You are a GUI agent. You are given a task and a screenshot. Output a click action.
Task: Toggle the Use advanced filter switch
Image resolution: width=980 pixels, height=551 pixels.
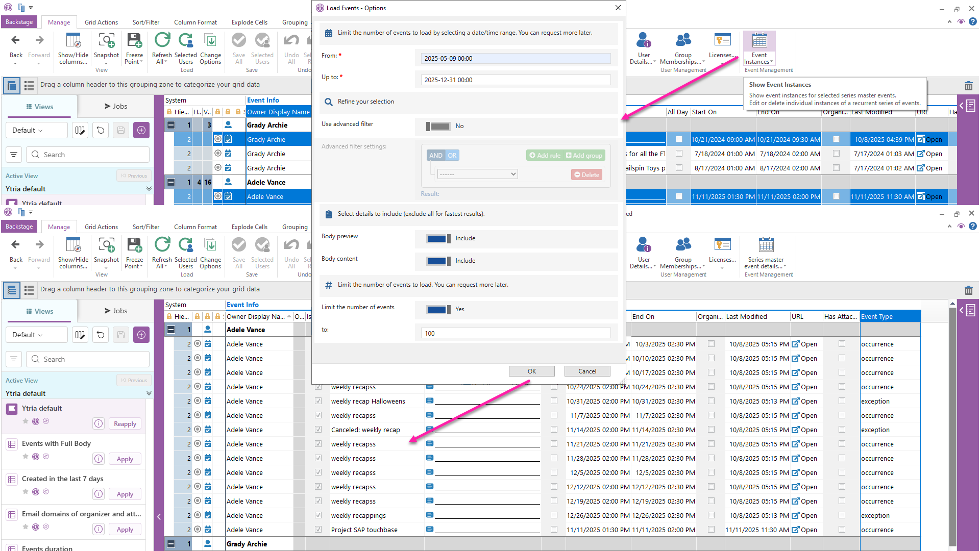click(x=438, y=126)
